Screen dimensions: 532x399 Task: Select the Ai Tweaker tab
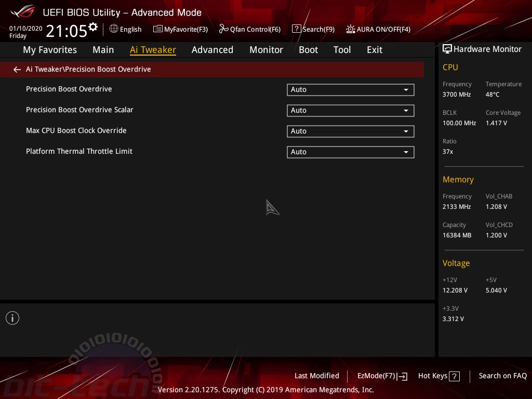tap(153, 50)
